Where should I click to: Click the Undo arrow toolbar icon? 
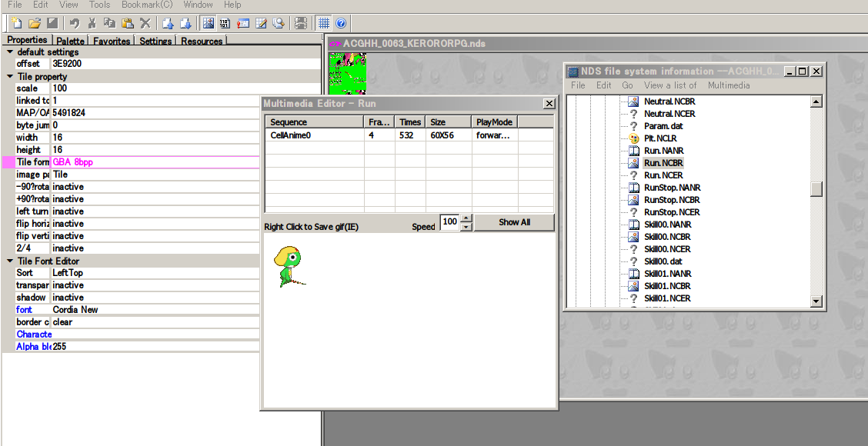click(x=75, y=23)
